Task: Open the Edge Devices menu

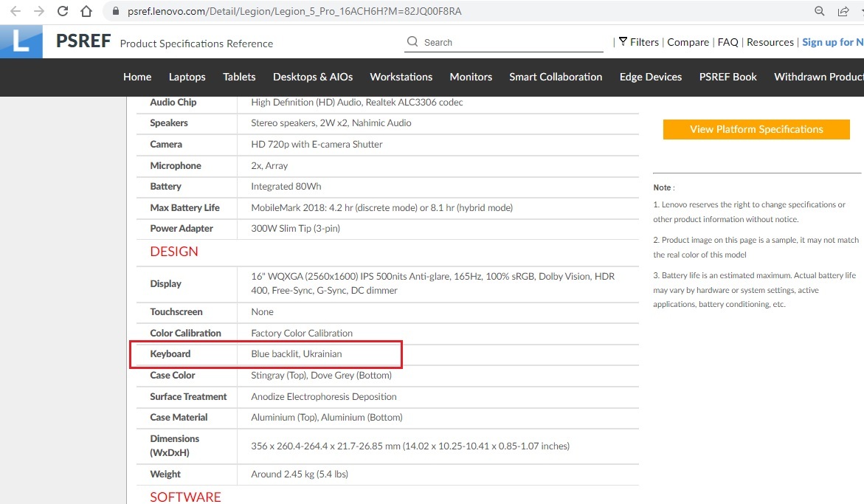Action: [x=651, y=77]
